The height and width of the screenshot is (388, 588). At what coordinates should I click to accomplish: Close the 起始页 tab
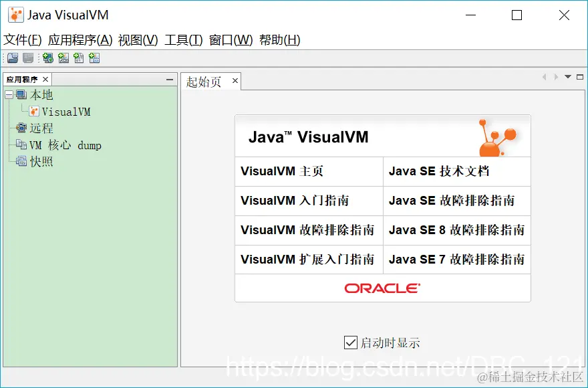point(235,81)
